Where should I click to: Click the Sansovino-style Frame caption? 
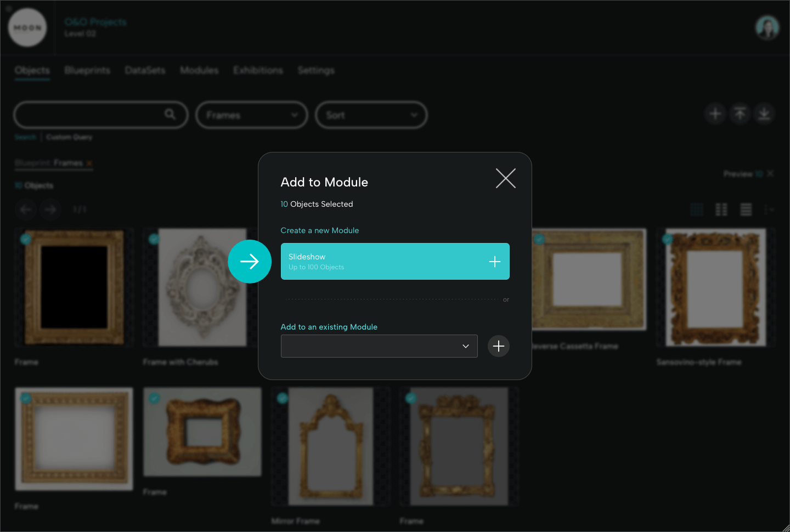699,363
